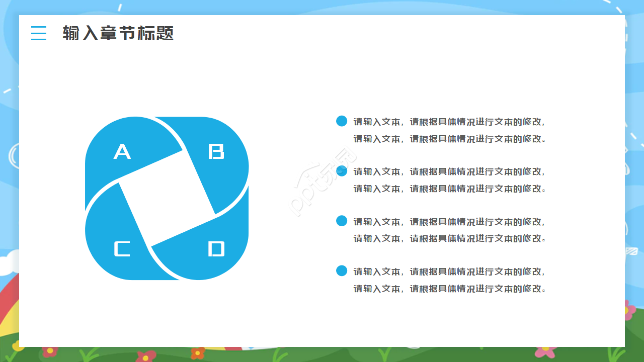Select the second 请输入文本 paragraph in the list
Image resolution: width=644 pixels, height=362 pixels.
(x=450, y=180)
